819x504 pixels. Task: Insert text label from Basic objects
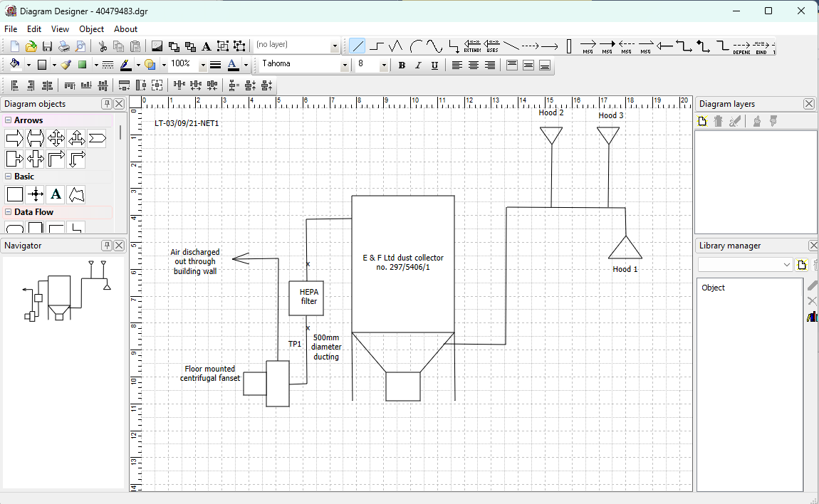pyautogui.click(x=56, y=194)
